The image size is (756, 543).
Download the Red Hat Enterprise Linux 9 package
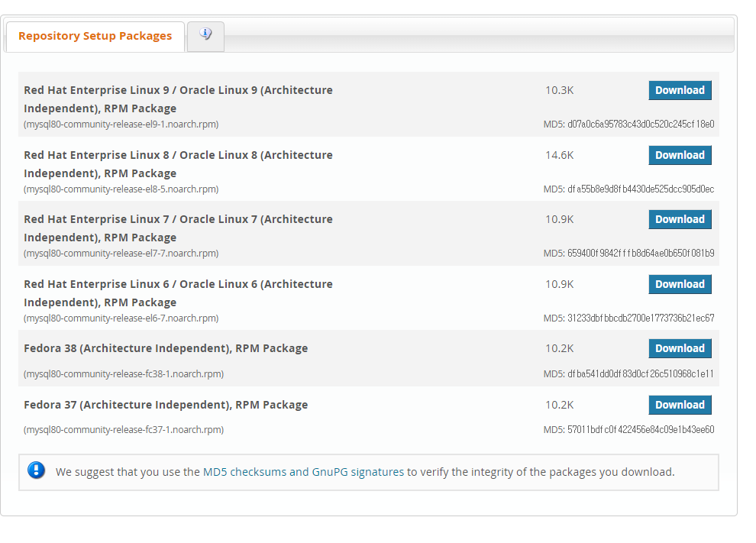[x=680, y=90]
